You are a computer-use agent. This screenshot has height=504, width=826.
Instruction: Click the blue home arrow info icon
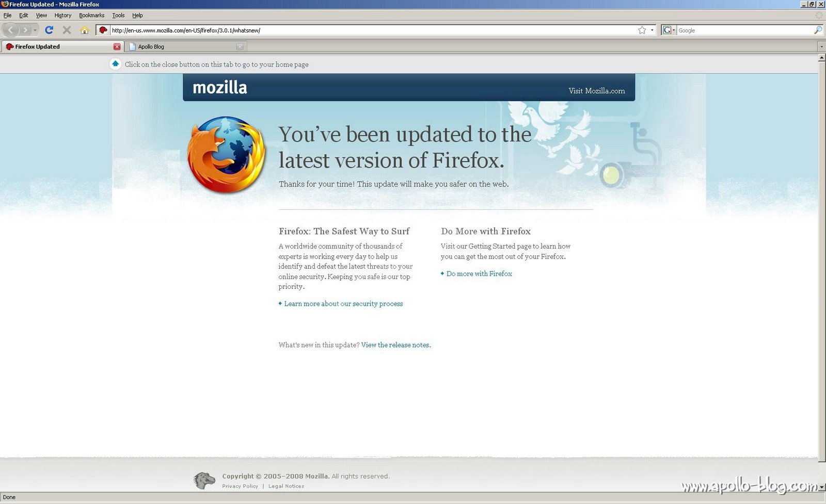(x=116, y=64)
